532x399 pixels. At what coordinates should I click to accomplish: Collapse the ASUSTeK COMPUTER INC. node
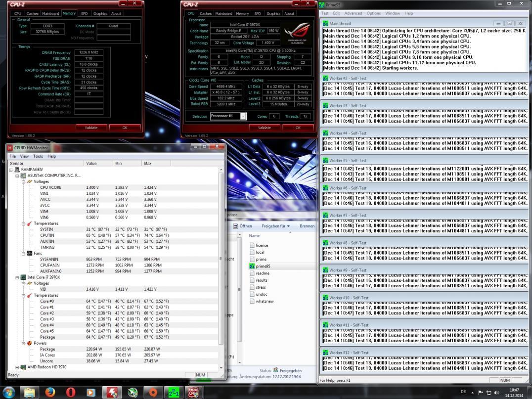click(x=17, y=176)
